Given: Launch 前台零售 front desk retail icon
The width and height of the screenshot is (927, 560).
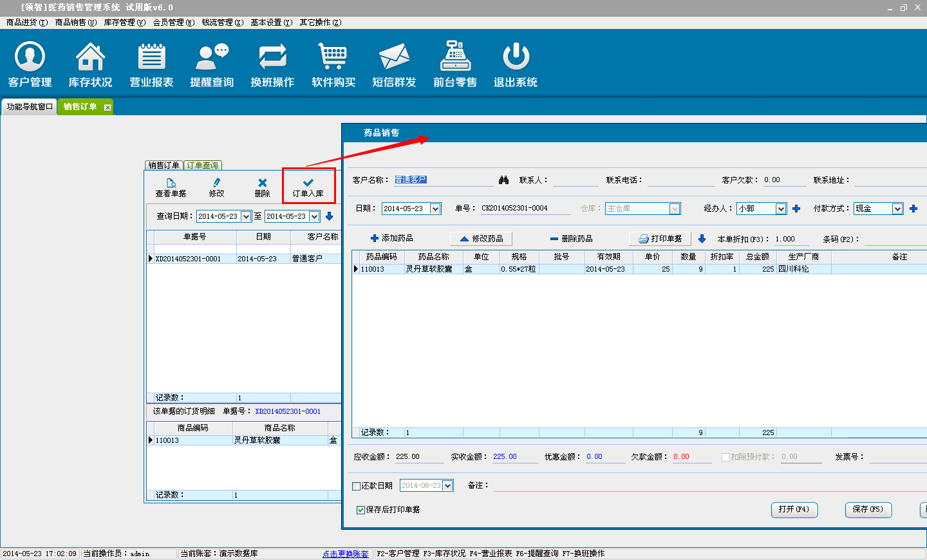Looking at the screenshot, I should [455, 64].
